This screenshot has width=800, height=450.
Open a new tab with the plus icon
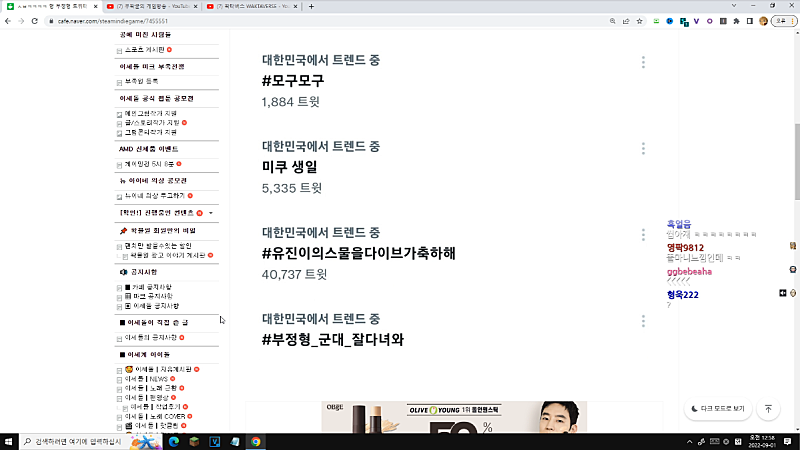(x=311, y=6)
